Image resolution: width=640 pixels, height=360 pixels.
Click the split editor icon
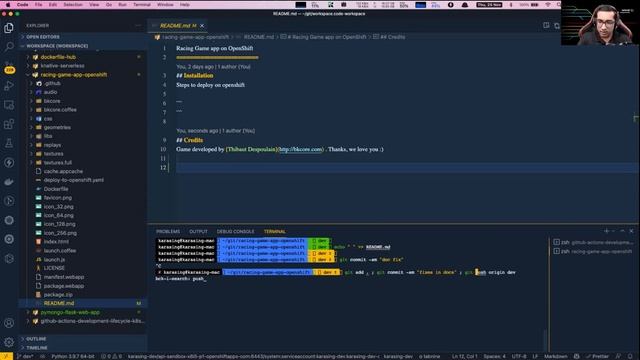(x=546, y=25)
